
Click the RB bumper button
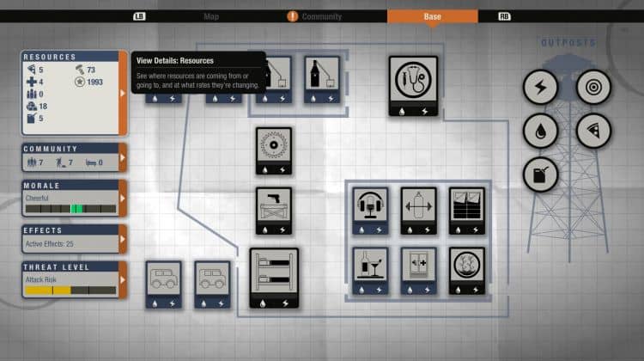(x=504, y=16)
